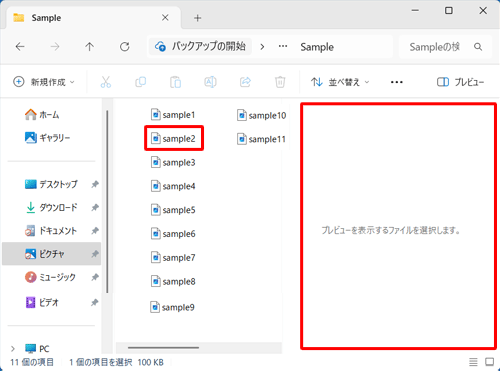
Task: Select PC in navigation pane
Action: pos(37,349)
